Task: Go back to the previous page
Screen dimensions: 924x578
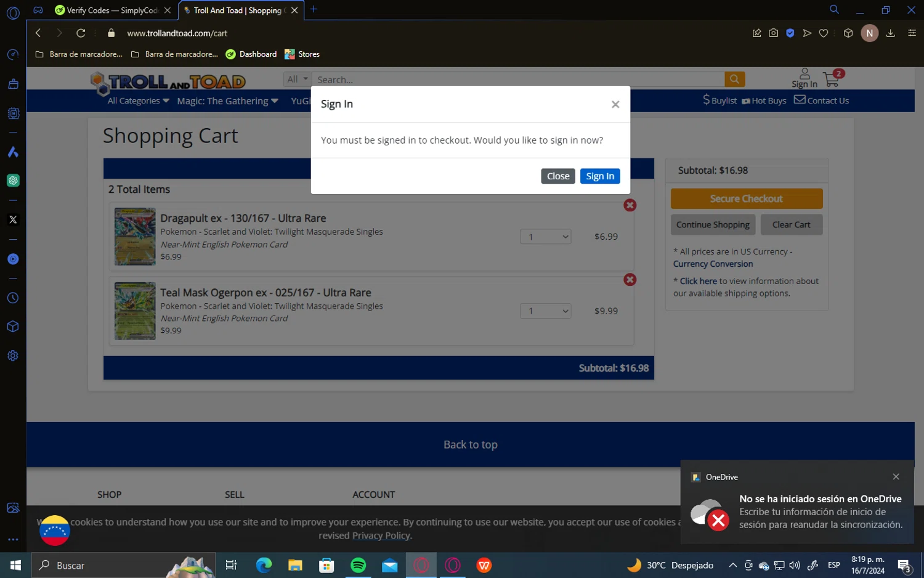Action: [x=38, y=33]
